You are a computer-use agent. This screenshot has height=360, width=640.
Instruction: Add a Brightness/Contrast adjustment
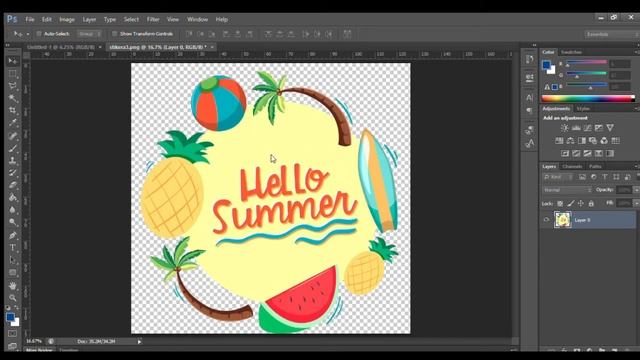point(564,128)
